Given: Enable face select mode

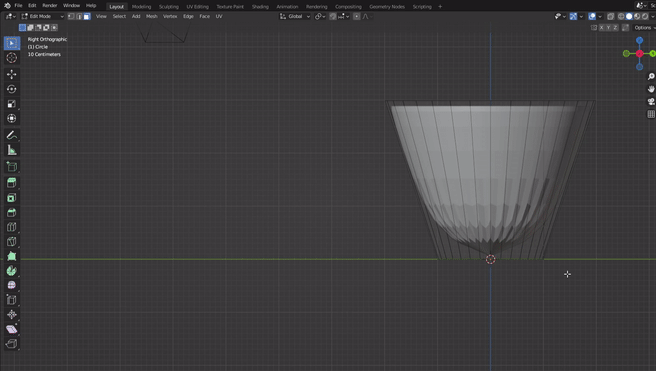Looking at the screenshot, I should [x=87, y=16].
